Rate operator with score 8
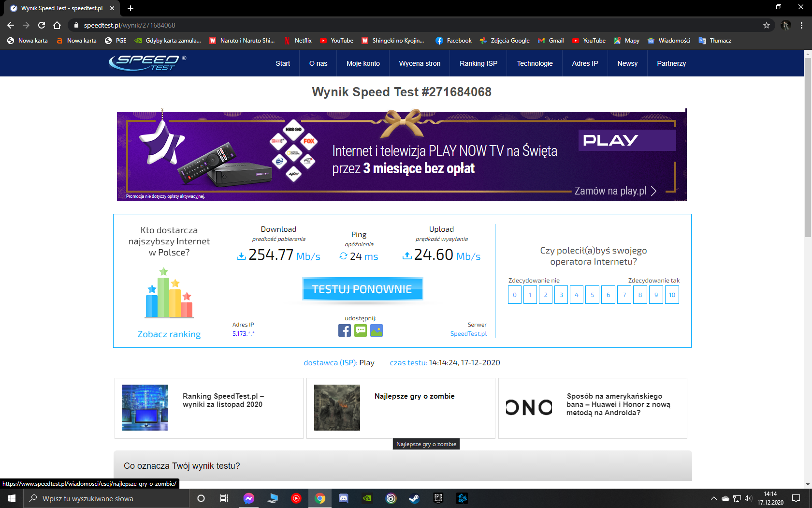Image resolution: width=812 pixels, height=508 pixels. tap(640, 295)
